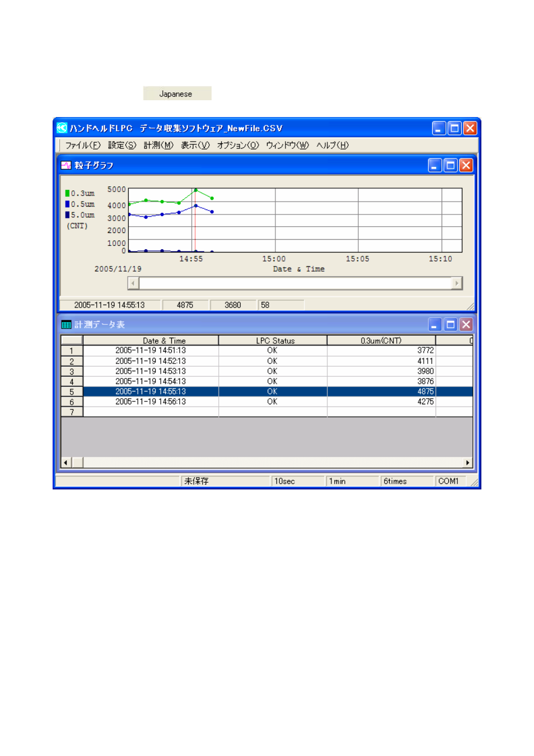
Task: Click the green data point at graph peak
Action: 195,190
